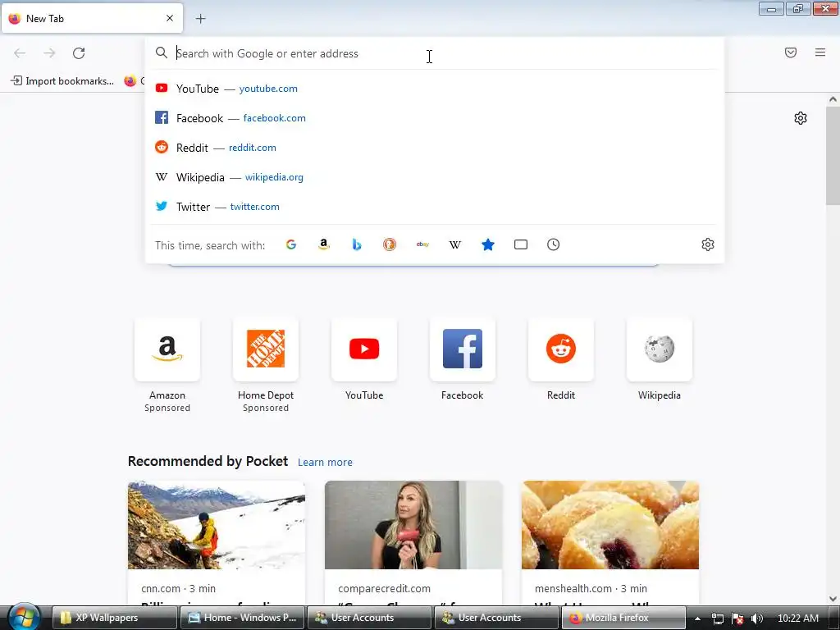Viewport: 840px width, 630px height.
Task: Search history using the clock icon
Action: tap(554, 244)
